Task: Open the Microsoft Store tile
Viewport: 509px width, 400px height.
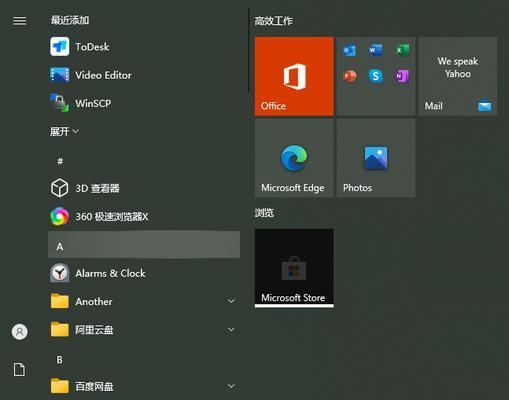Action: [x=294, y=268]
